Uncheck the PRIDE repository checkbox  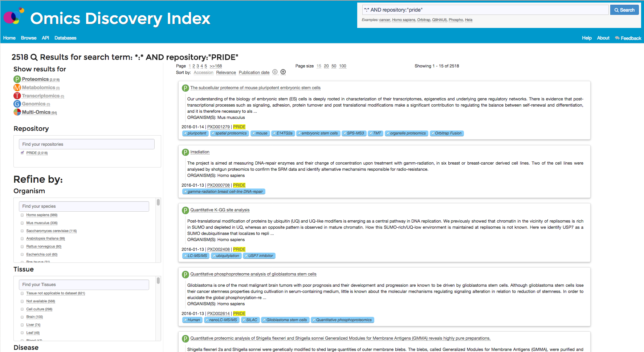(23, 153)
